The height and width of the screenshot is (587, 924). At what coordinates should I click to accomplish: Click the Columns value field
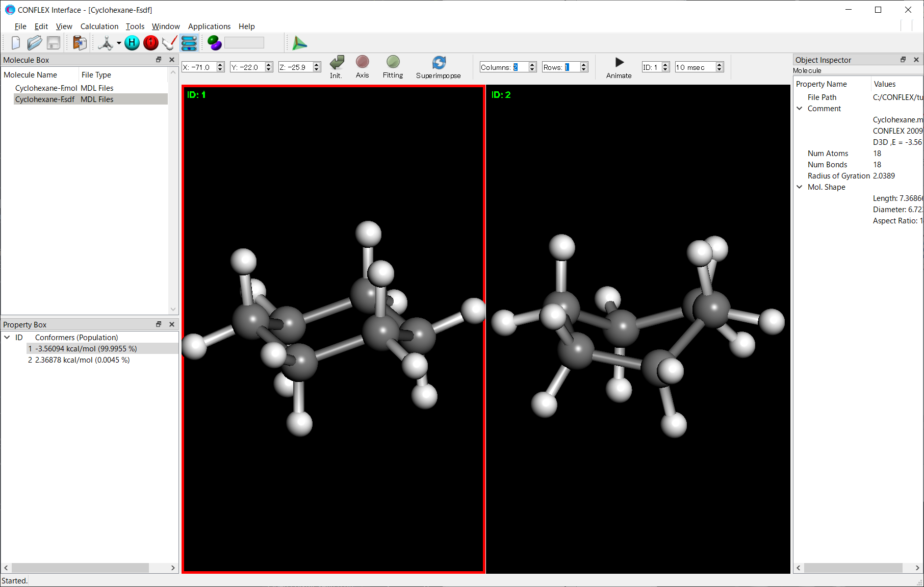pos(504,67)
